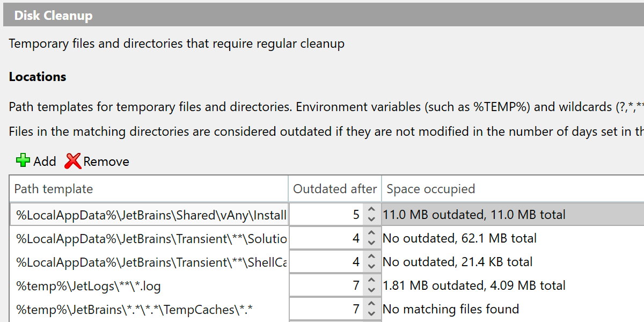Screen dimensions: 644x322
Task: Click the red X Remove icon
Action: point(73,161)
